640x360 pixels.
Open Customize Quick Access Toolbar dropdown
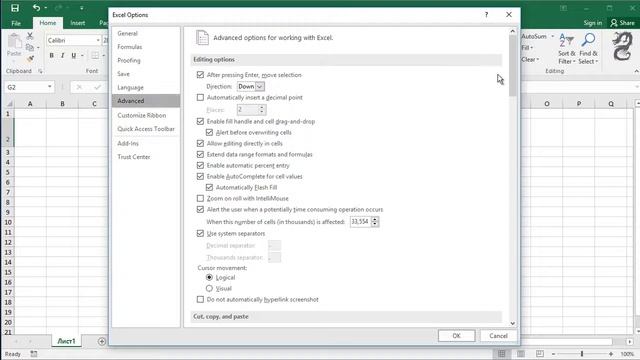click(x=82, y=8)
